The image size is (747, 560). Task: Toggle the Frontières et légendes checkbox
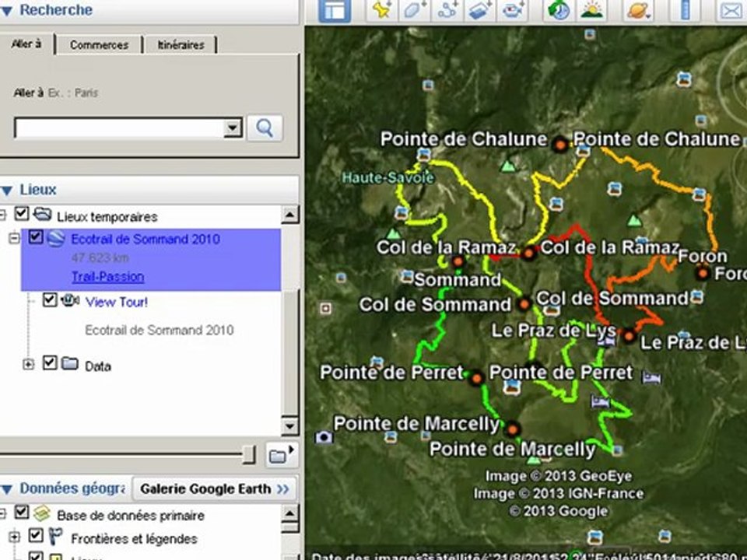point(36,535)
